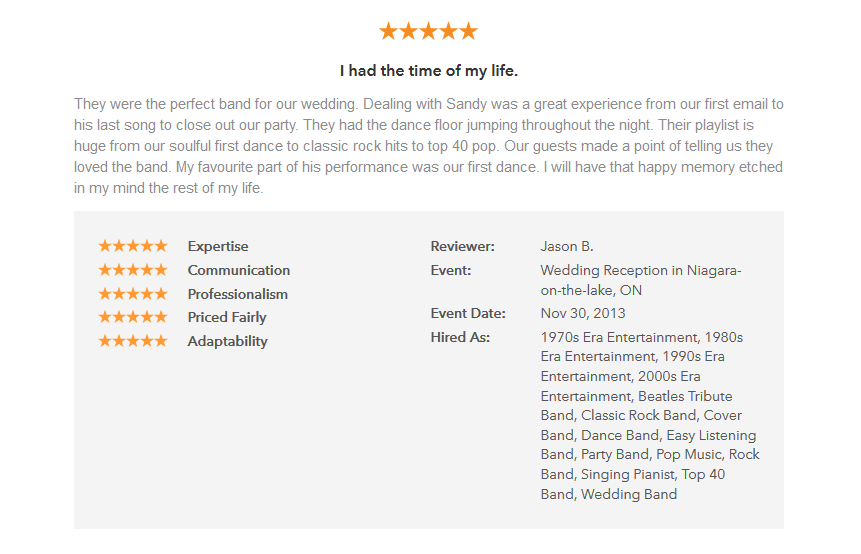The height and width of the screenshot is (554, 861).
Task: Click the Priced Fairly star rating
Action: pyautogui.click(x=133, y=317)
